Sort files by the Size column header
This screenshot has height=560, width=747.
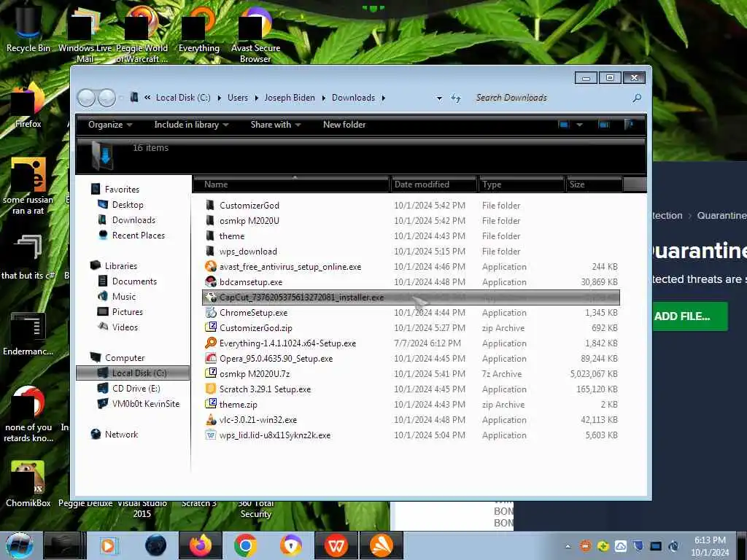594,184
